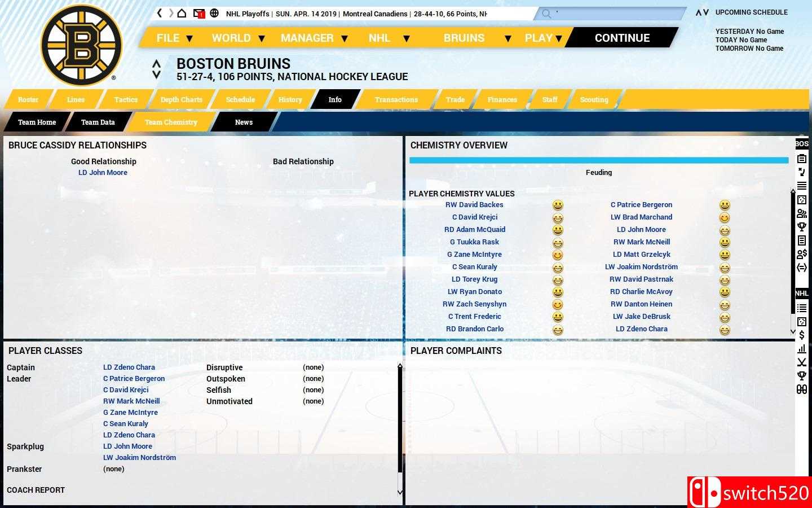Open the mail inbox icon
Screen dimensions: 812x508
click(198, 13)
